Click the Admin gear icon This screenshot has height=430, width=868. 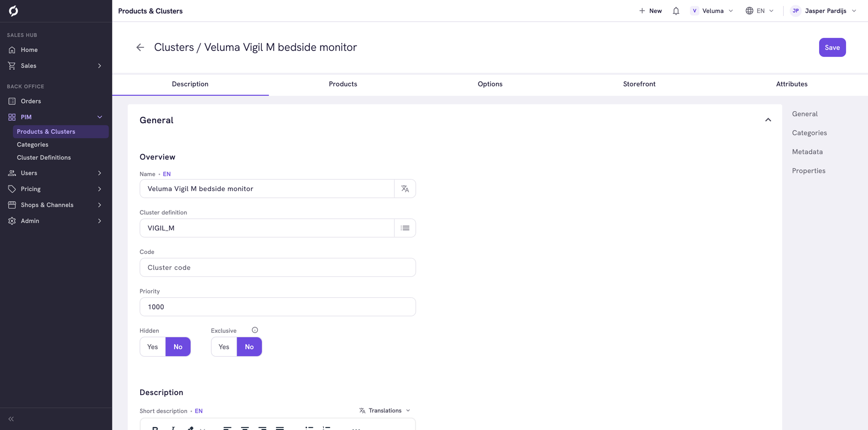tap(12, 221)
